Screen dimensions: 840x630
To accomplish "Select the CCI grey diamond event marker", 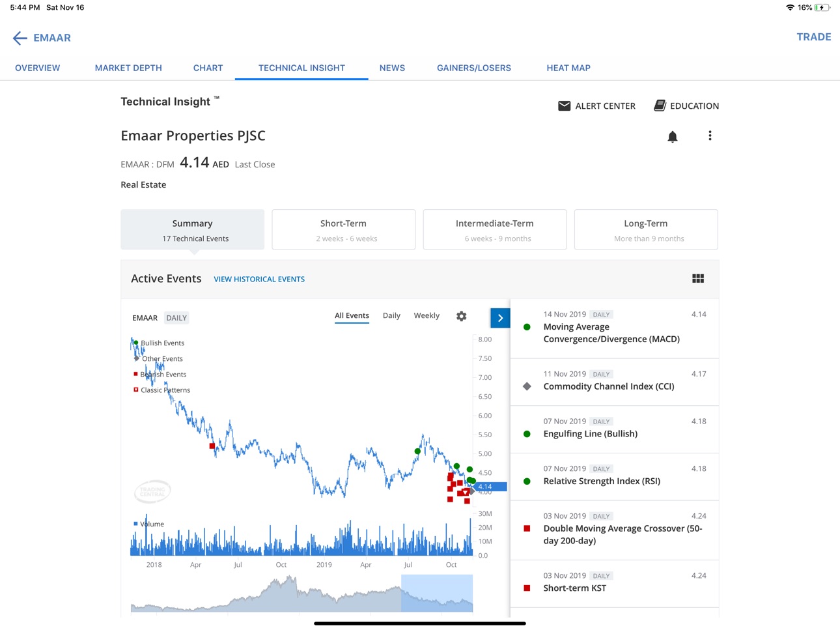I will (527, 386).
